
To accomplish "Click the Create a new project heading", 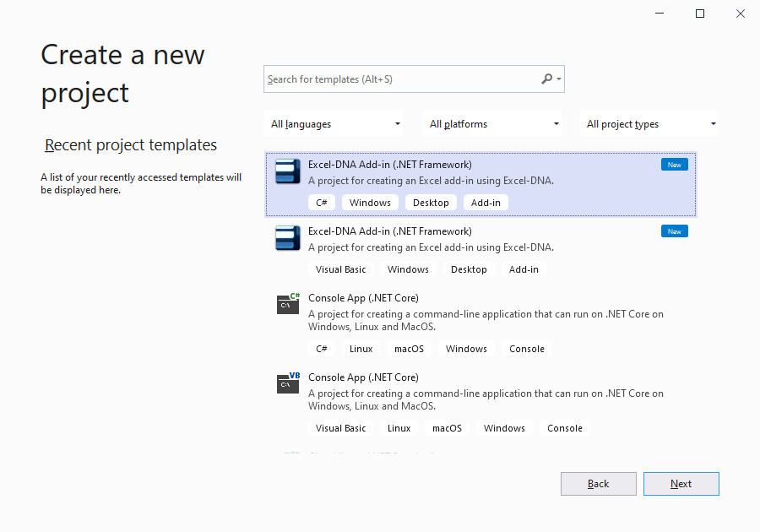I will pos(122,73).
